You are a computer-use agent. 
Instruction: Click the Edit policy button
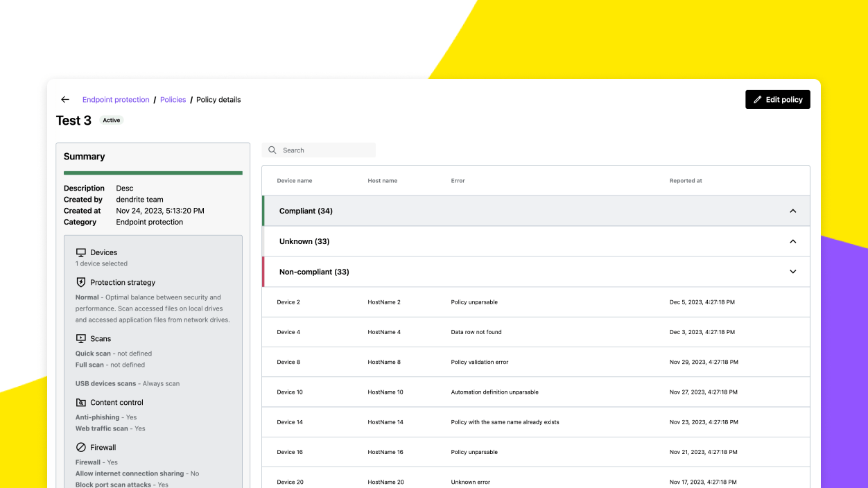777,99
